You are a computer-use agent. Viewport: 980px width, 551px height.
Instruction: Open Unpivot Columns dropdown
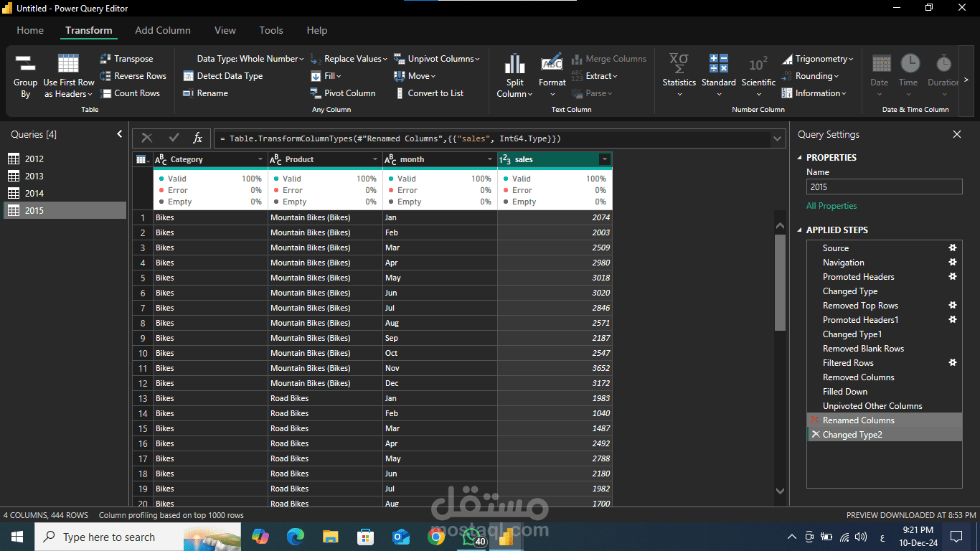(x=437, y=59)
